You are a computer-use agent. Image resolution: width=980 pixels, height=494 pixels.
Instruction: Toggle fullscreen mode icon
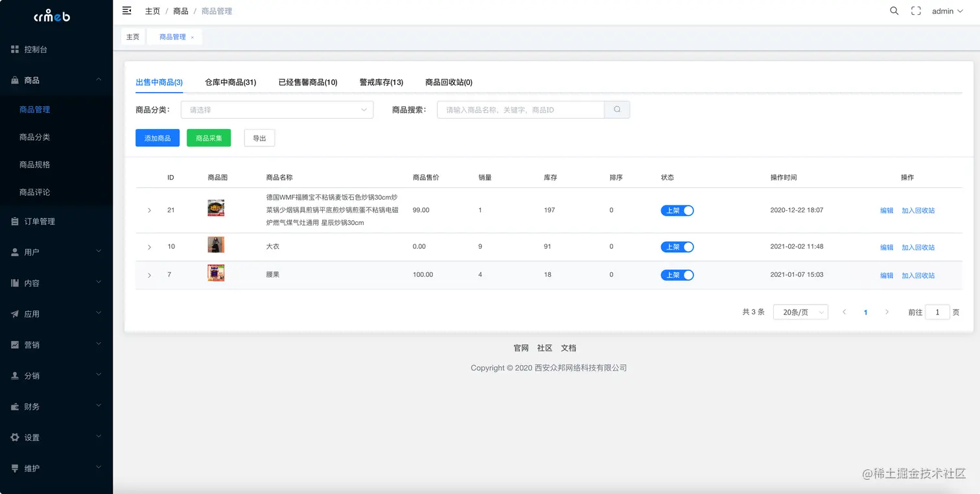point(916,11)
